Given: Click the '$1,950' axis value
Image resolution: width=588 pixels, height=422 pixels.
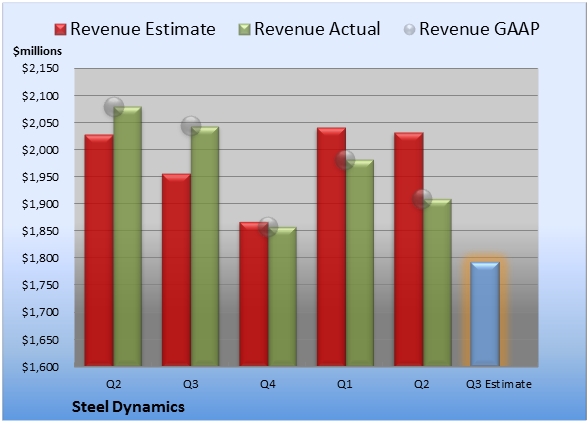Looking at the screenshot, I should coord(40,177).
